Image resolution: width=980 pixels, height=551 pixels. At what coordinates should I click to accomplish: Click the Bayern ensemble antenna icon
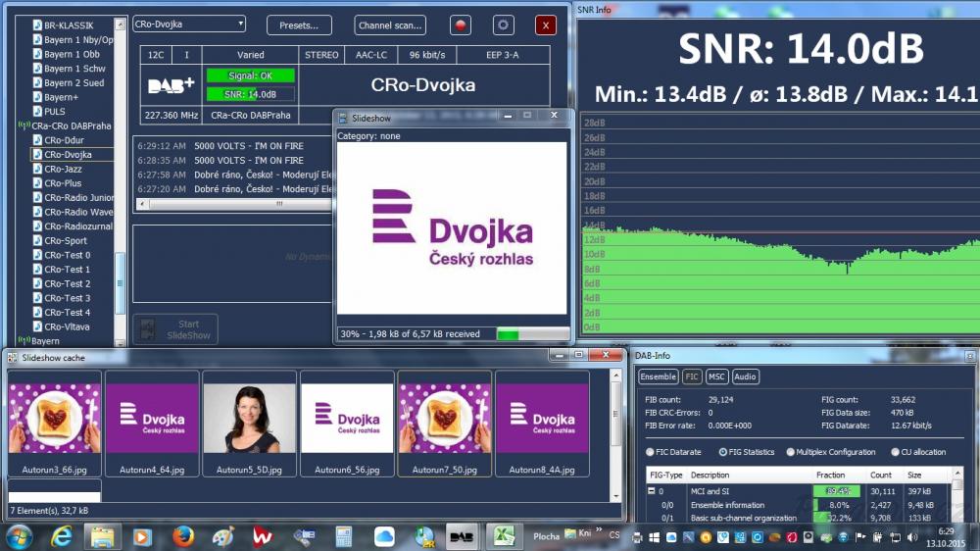click(x=24, y=341)
